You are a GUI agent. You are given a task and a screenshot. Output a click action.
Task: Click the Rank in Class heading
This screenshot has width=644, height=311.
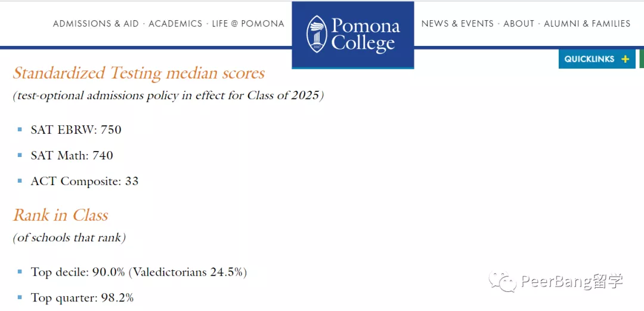(x=61, y=215)
